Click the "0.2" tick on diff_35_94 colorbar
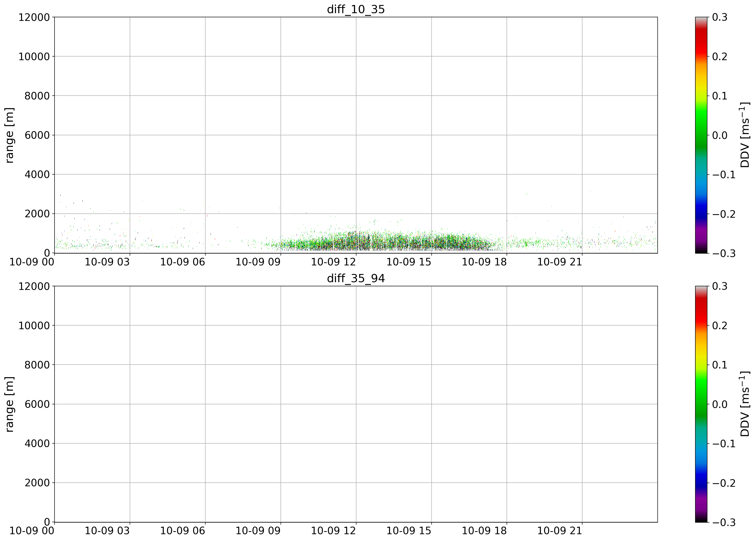Image resolution: width=756 pixels, height=541 pixels. [720, 326]
